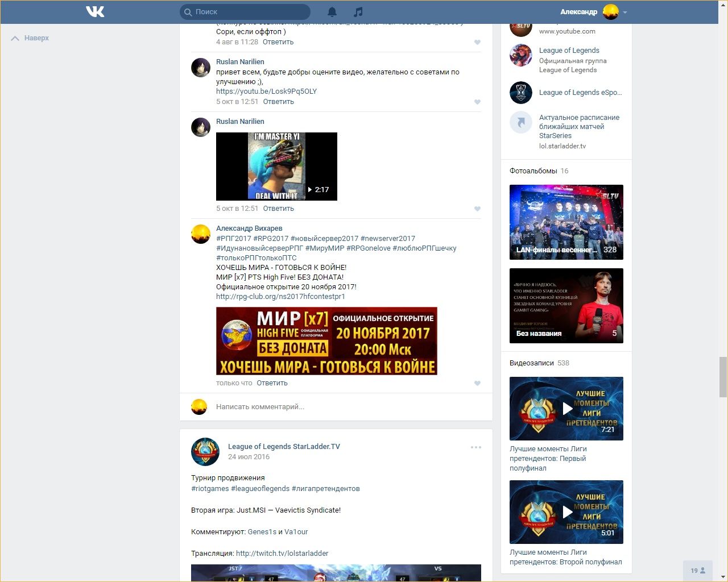This screenshot has width=728, height=582.
Task: Open hashtag #riotgames
Action: 210,489
